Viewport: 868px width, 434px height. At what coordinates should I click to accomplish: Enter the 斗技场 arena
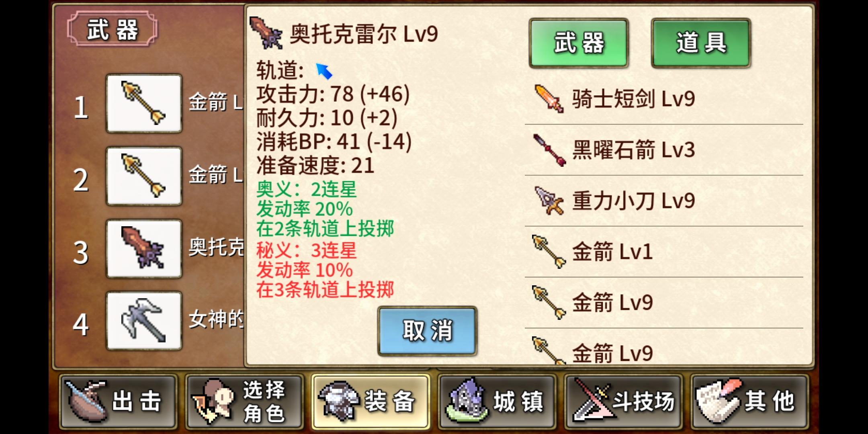(623, 401)
